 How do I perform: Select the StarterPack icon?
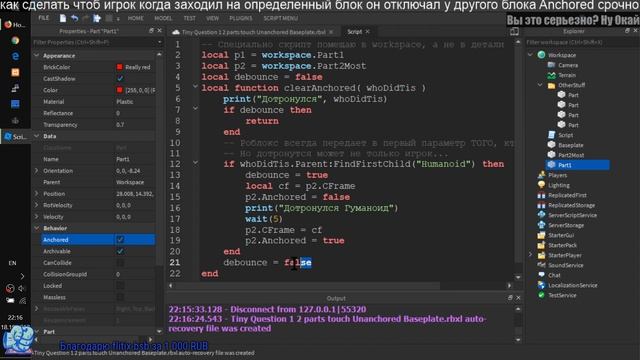[x=542, y=245]
